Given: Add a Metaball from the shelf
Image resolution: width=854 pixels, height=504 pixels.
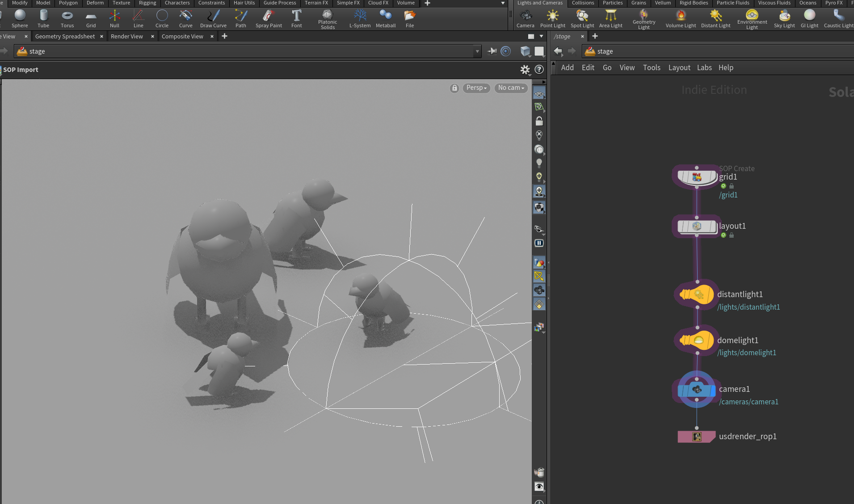Looking at the screenshot, I should pyautogui.click(x=386, y=19).
